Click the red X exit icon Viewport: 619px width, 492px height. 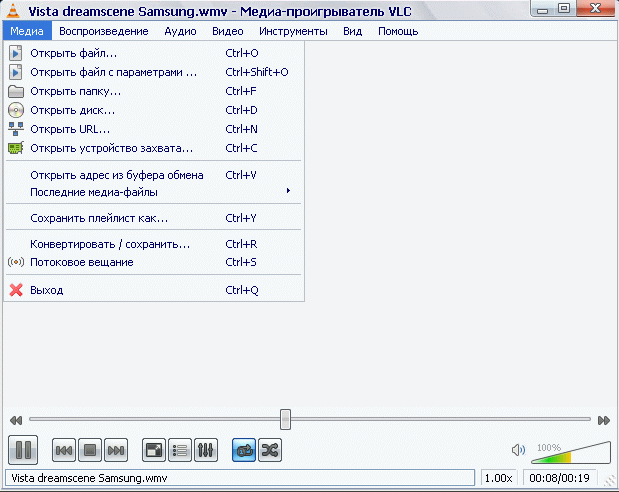click(16, 290)
